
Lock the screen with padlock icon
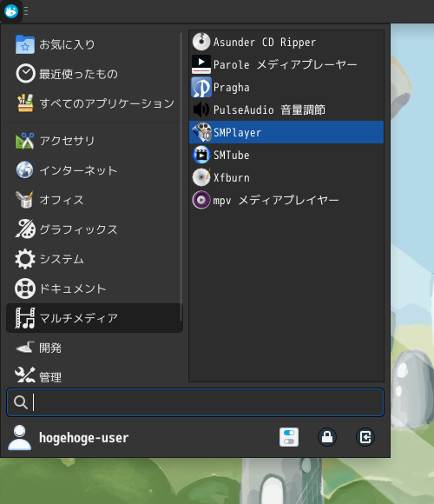point(327,437)
